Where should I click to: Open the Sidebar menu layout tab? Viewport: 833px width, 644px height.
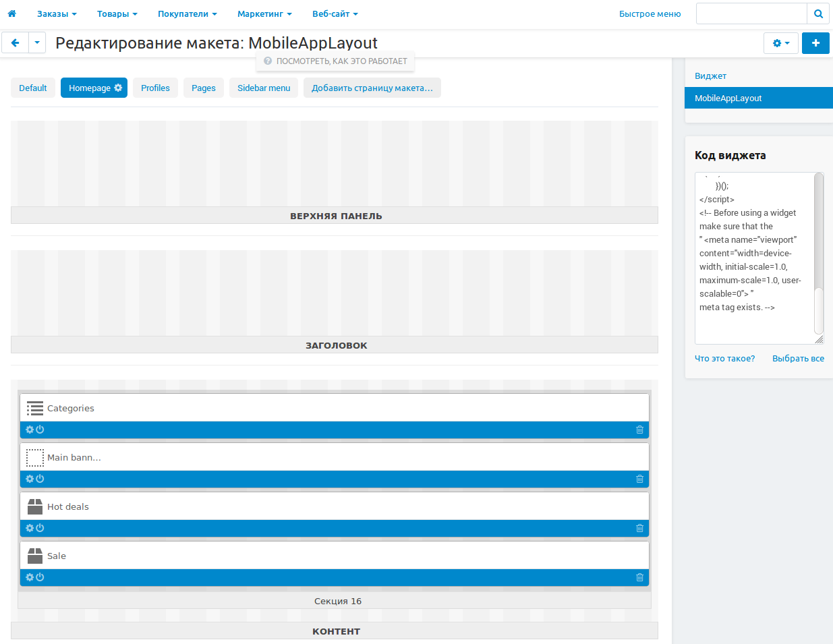pos(264,88)
